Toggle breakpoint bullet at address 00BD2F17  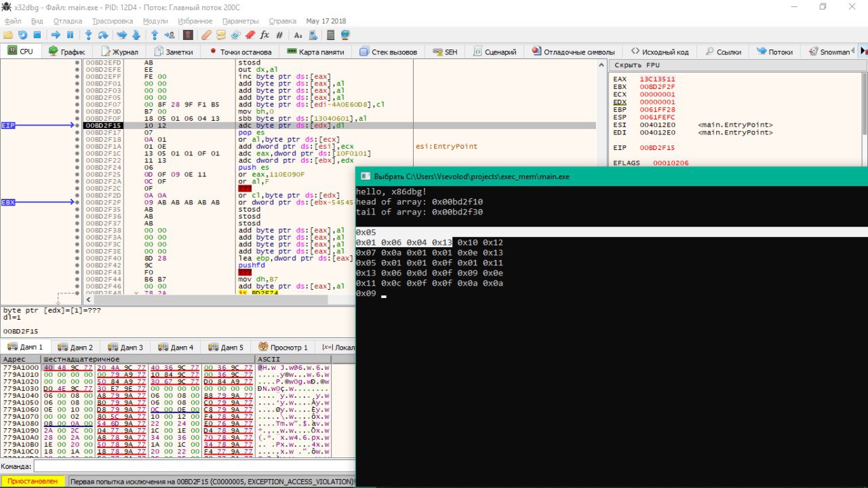[x=77, y=132]
